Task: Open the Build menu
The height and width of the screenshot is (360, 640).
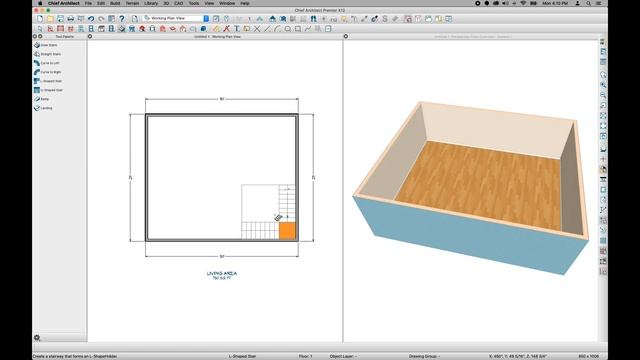Action: tap(115, 3)
